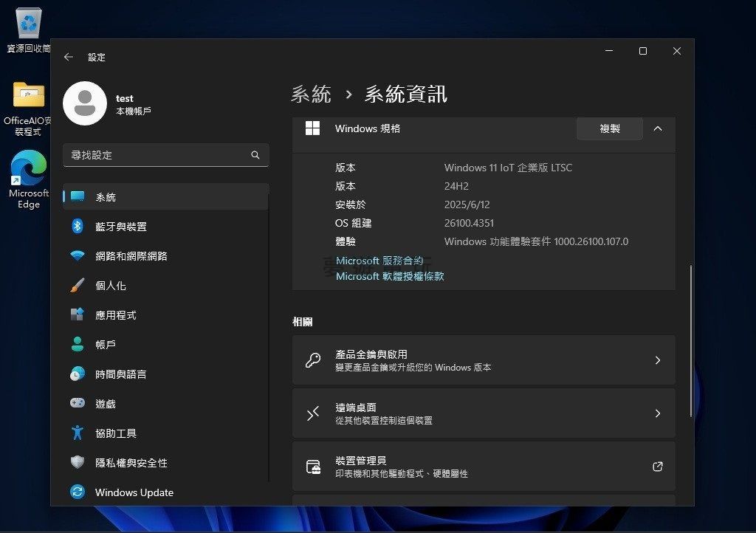Screen dimensions: 756x533
Task: Open the Microsoft 服務合約 link
Action: pyautogui.click(x=379, y=261)
